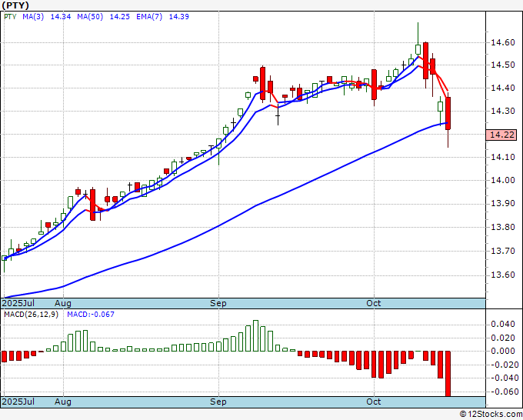Click the 13.70 price axis label
523x420 pixels.
503,251
